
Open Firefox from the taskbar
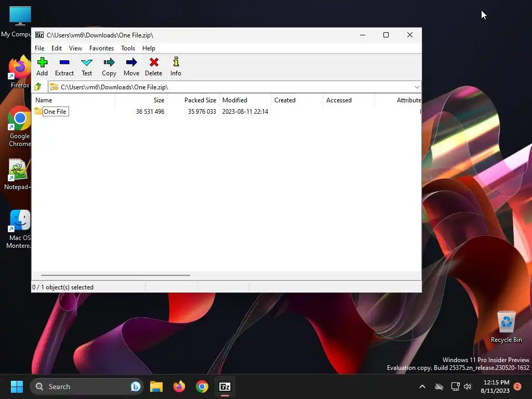point(179,387)
